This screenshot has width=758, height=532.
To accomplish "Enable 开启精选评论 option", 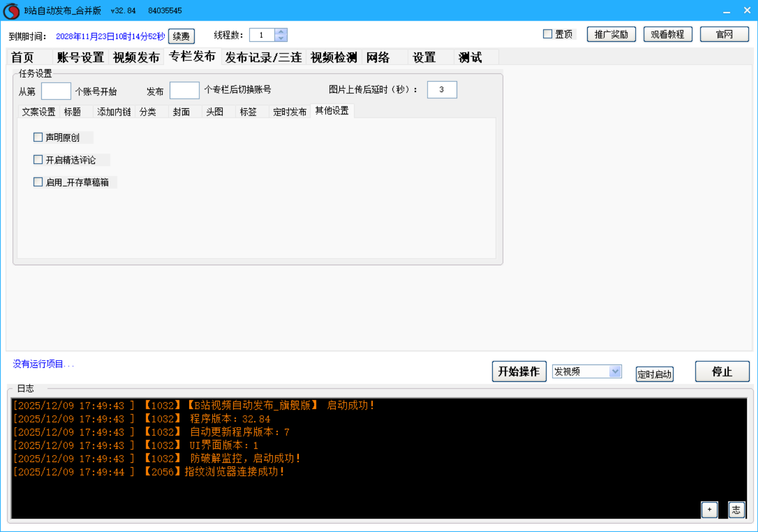I will pos(39,160).
